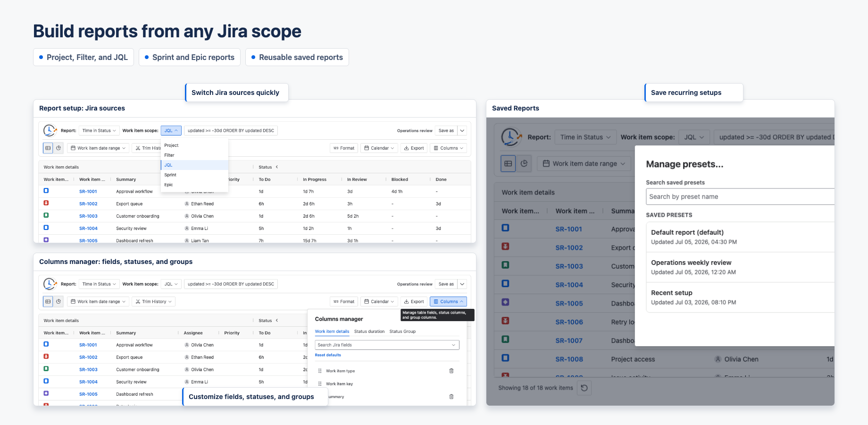Select the Status duration tab
This screenshot has height=425, width=868.
pos(369,331)
